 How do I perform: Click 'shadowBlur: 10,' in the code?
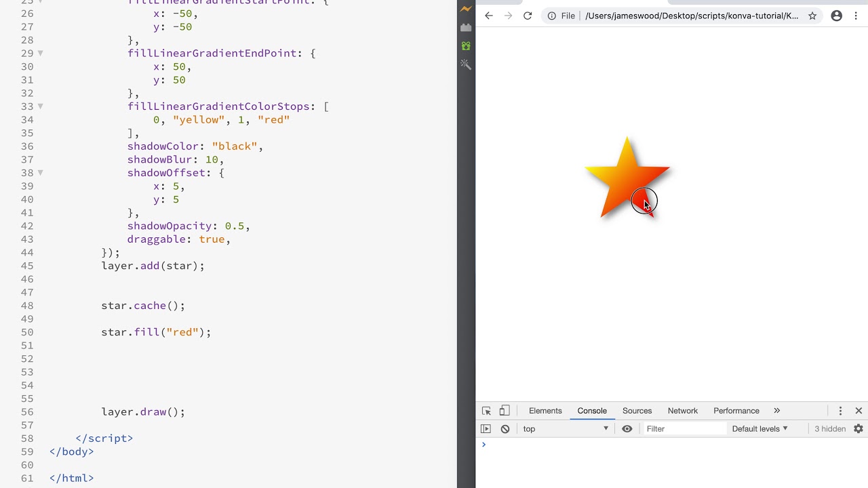(176, 159)
